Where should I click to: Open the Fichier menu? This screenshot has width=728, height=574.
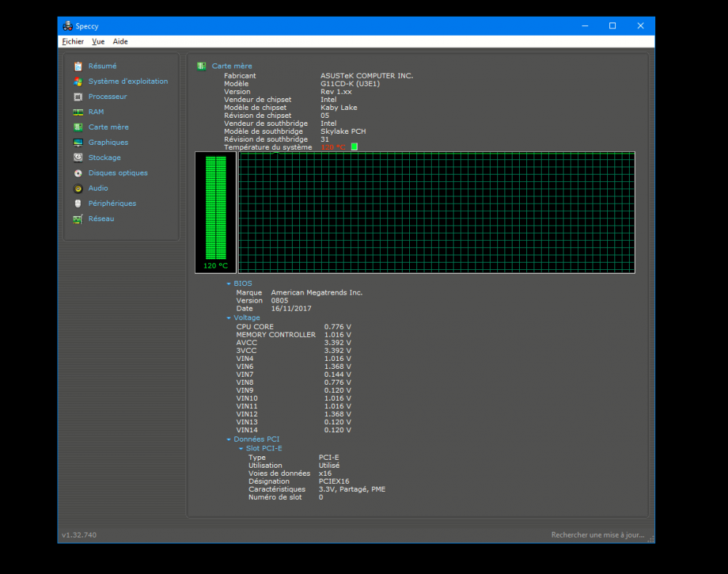73,42
